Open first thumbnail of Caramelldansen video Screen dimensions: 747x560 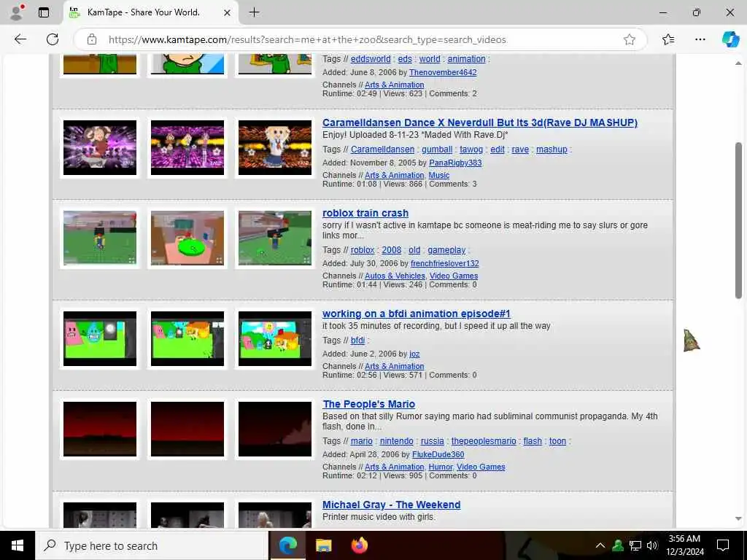pos(99,147)
